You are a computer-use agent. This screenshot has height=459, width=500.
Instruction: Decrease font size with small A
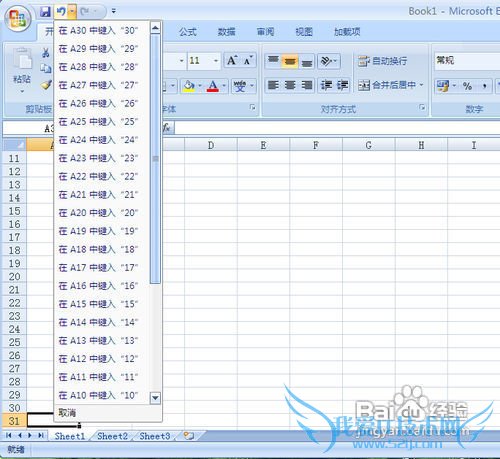[x=248, y=61]
